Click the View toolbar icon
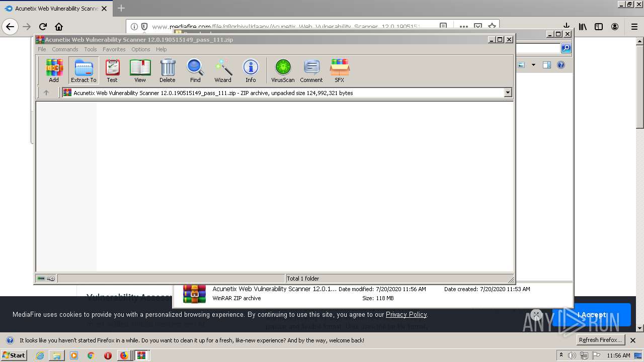This screenshot has width=644, height=362. point(140,70)
